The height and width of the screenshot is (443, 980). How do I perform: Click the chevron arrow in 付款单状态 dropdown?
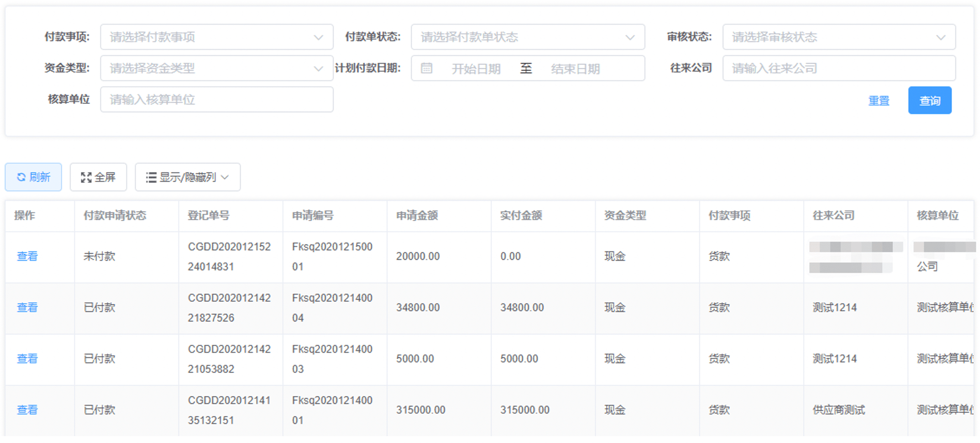630,37
